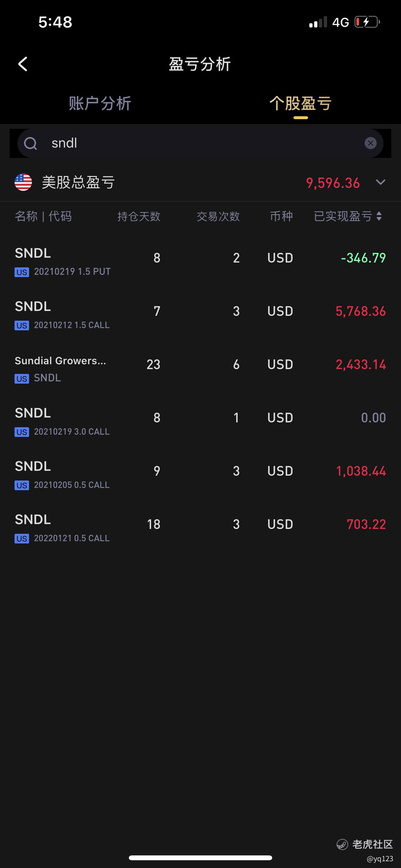Tap the 交易次数 column header
The height and width of the screenshot is (868, 401).
click(x=218, y=216)
